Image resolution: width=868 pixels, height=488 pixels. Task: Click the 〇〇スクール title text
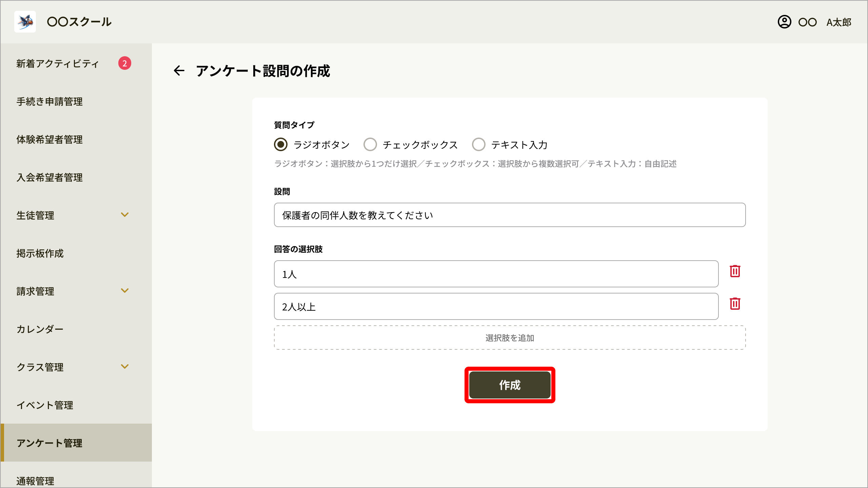pyautogui.click(x=79, y=22)
